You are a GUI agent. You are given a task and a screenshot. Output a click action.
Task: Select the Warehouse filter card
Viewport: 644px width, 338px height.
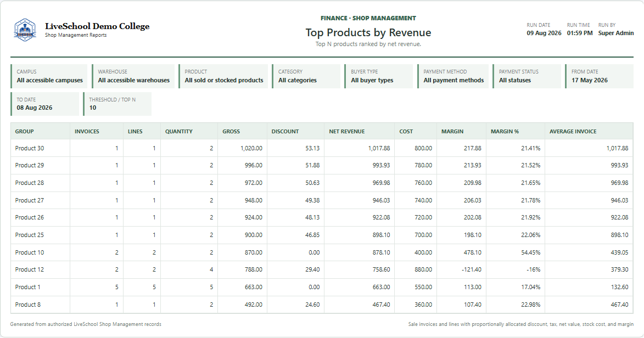click(x=133, y=76)
